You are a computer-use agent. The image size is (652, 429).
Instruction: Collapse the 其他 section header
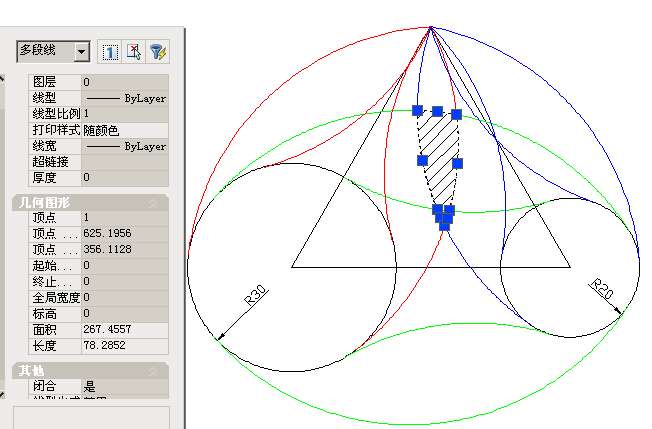tap(90, 370)
